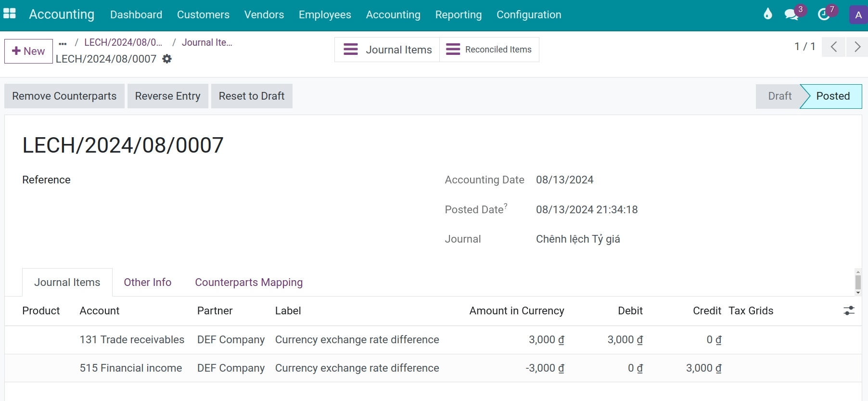Open the Employees menu

[325, 15]
